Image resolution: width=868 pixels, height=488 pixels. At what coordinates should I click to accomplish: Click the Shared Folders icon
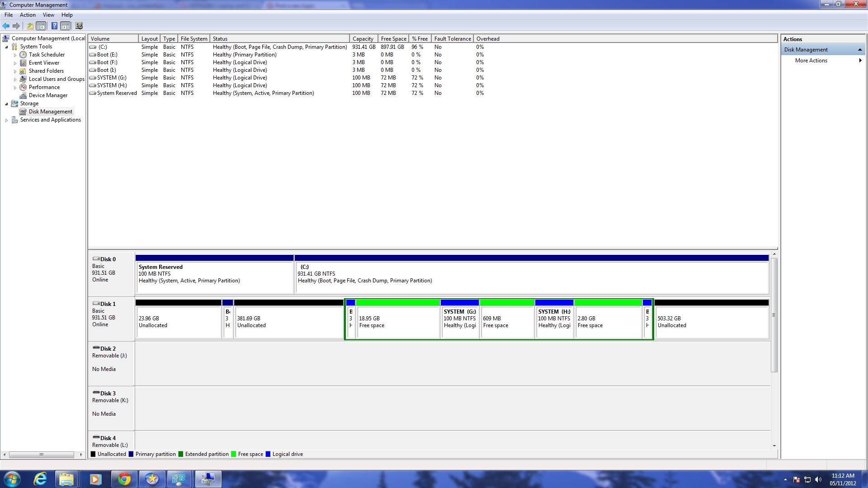click(23, 71)
